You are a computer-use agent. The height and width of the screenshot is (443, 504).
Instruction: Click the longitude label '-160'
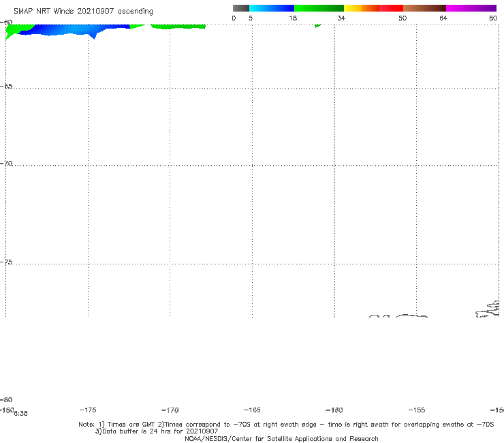click(x=334, y=410)
